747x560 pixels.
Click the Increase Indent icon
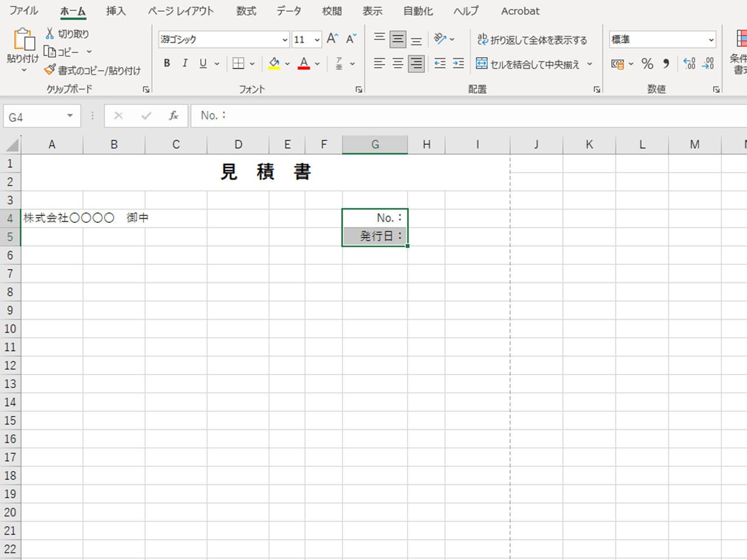[459, 64]
